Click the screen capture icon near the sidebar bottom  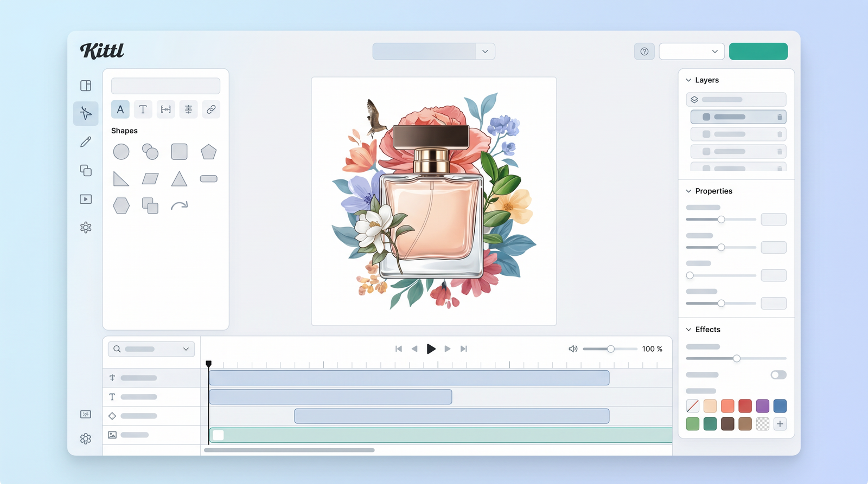86,414
